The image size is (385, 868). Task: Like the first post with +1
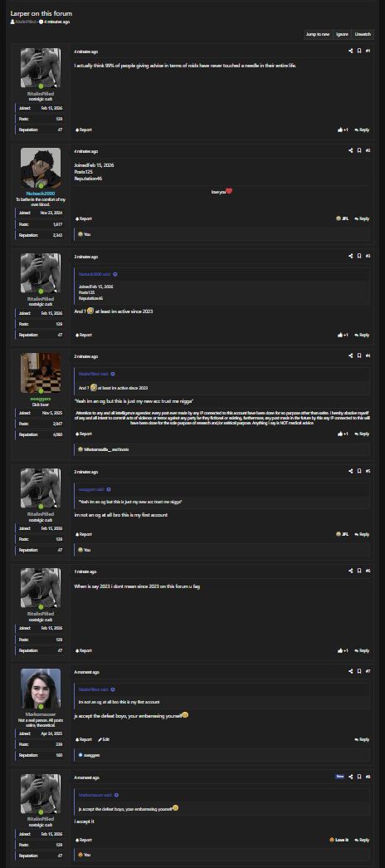pos(343,130)
